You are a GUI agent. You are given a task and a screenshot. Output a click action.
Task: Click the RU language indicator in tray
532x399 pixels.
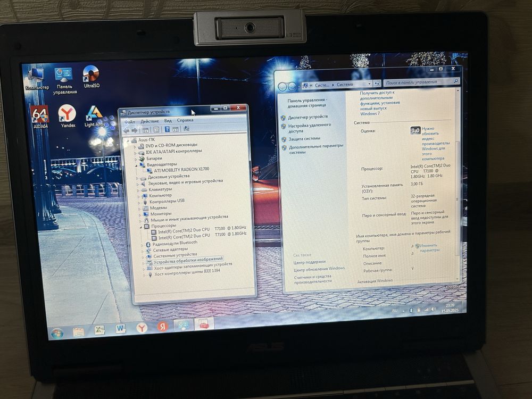point(395,311)
